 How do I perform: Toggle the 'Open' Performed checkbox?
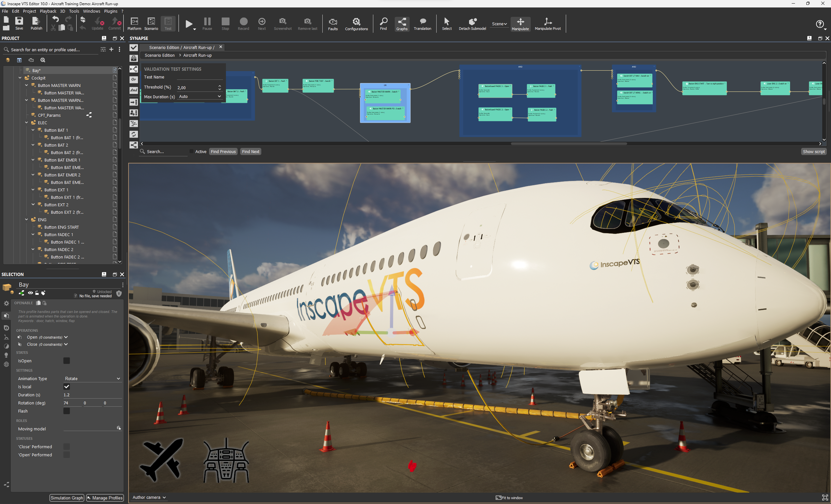click(67, 454)
